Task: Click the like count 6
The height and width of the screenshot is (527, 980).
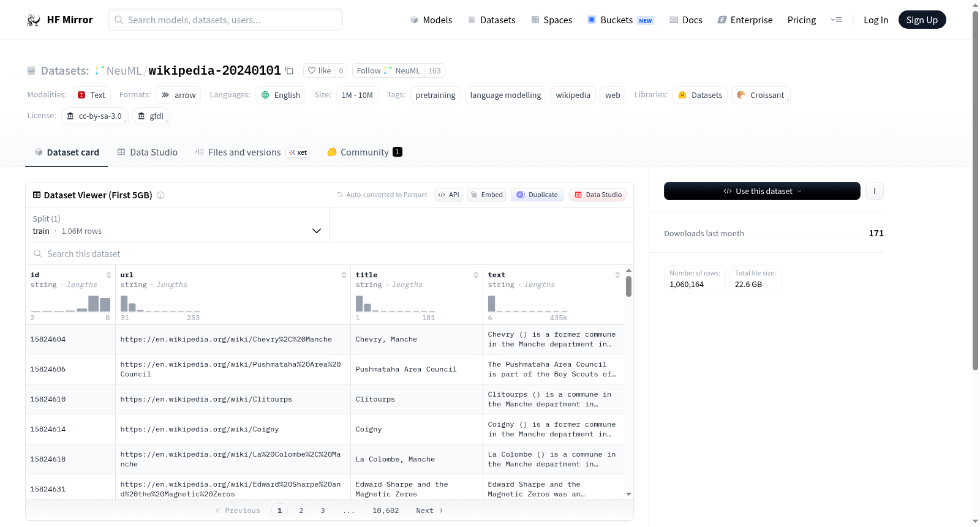Action: tap(341, 70)
